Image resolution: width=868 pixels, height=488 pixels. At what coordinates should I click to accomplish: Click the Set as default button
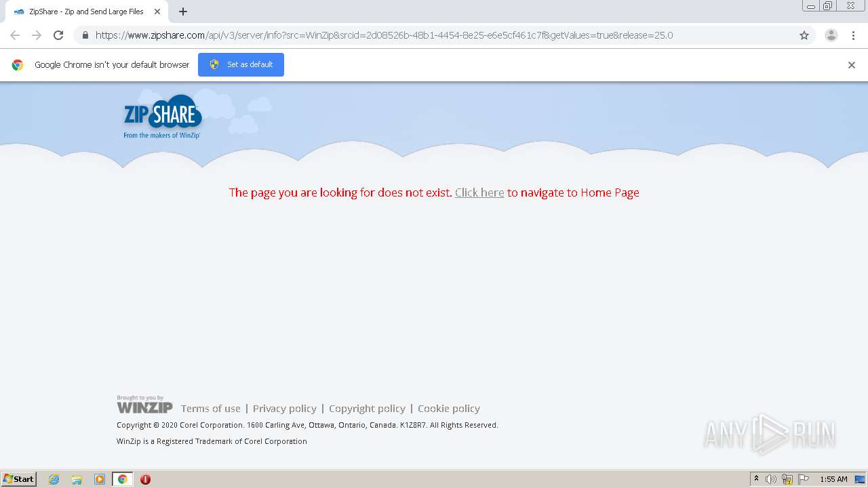(241, 64)
